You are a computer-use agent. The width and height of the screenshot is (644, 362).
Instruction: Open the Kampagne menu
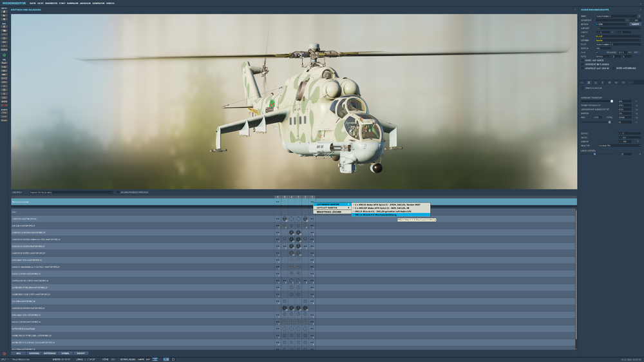point(73,3)
